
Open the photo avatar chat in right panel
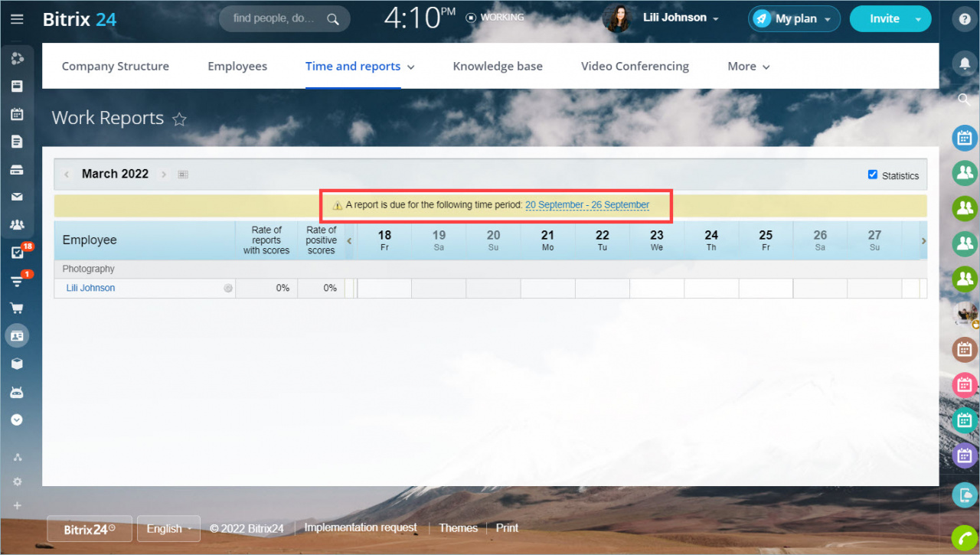pos(965,314)
